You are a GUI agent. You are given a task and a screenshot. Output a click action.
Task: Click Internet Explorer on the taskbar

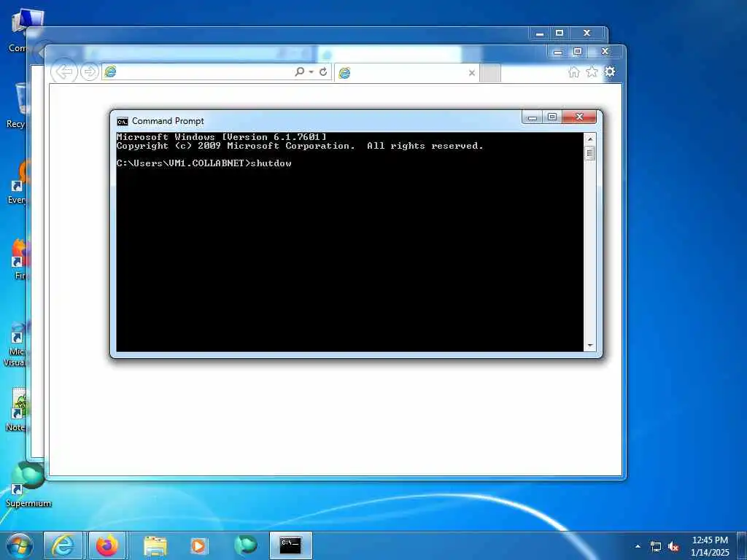63,545
